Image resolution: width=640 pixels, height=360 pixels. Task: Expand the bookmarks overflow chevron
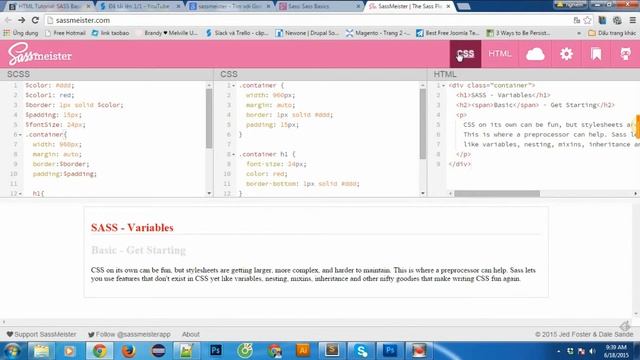pos(579,33)
